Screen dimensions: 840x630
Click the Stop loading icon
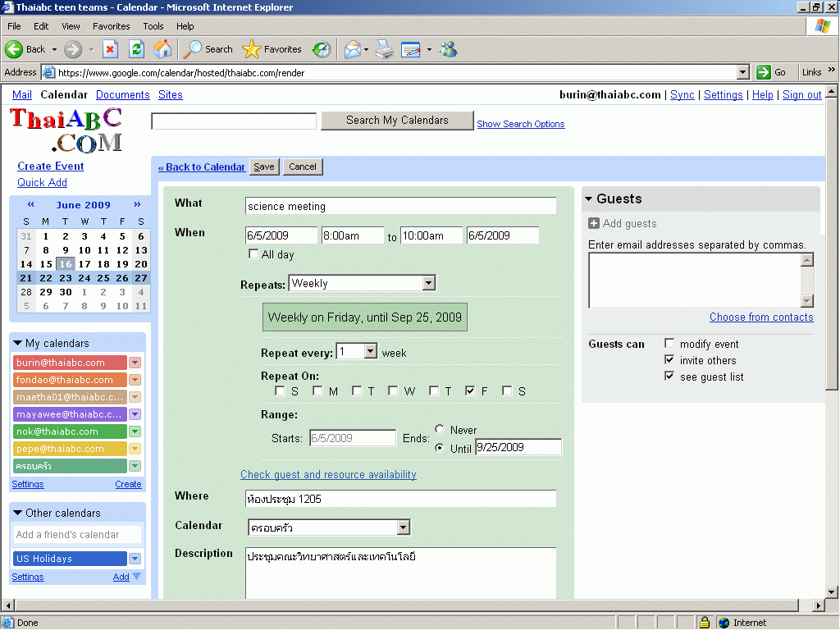tap(110, 49)
